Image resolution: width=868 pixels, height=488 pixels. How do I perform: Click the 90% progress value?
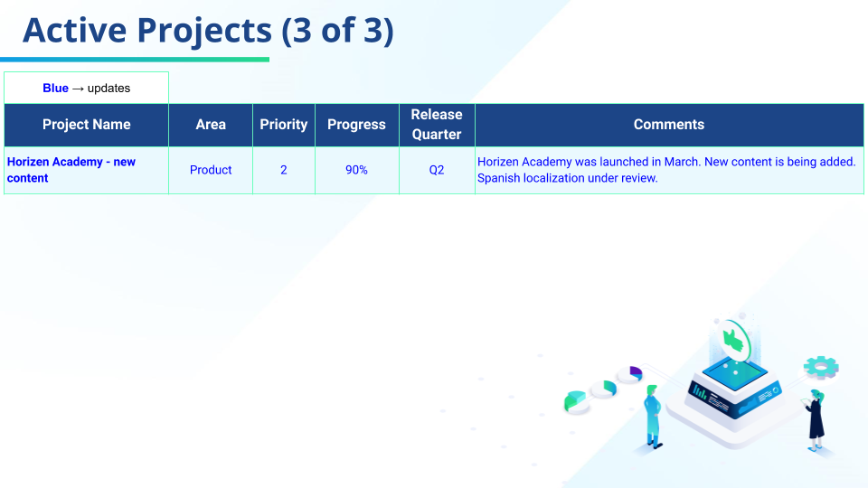tap(356, 170)
